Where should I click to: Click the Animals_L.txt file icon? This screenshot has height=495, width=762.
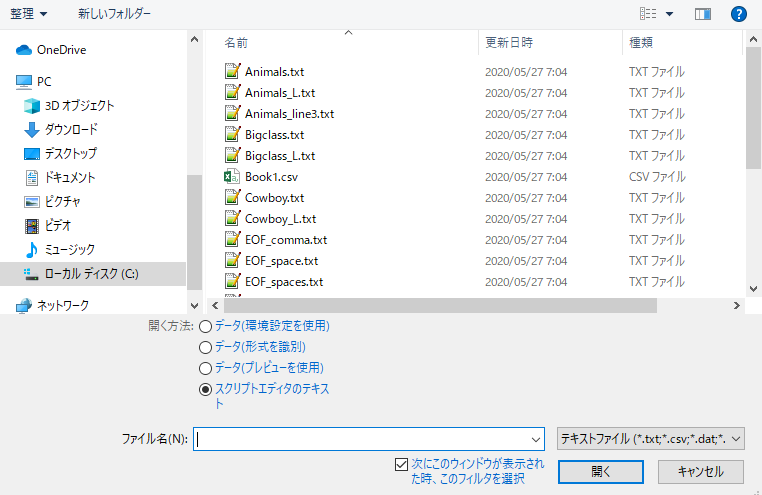(x=232, y=92)
